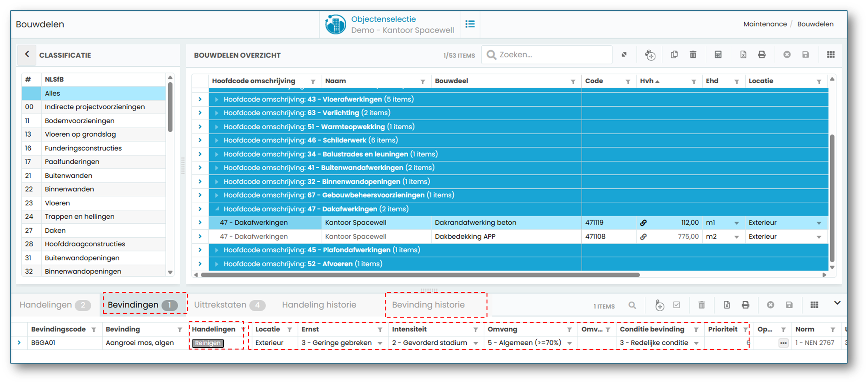This screenshot has height=384, width=868.
Task: Open Ehd dropdown for Dakbedekking APP row
Action: [736, 237]
